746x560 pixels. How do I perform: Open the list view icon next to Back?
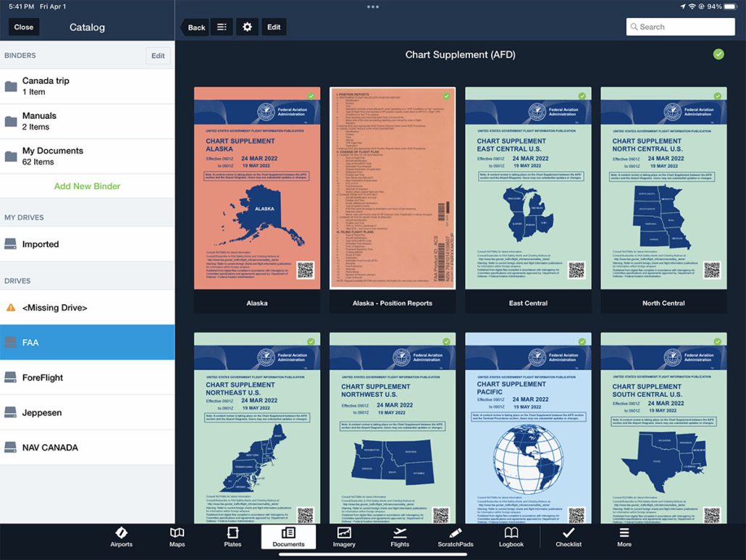coord(222,26)
